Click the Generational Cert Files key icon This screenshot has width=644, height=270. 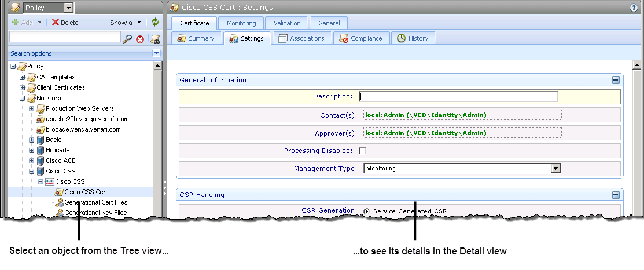[x=59, y=202]
